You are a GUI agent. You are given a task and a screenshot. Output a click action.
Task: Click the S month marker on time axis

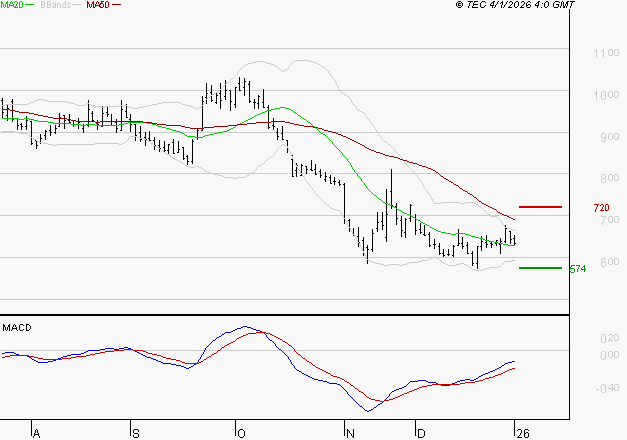(x=135, y=433)
